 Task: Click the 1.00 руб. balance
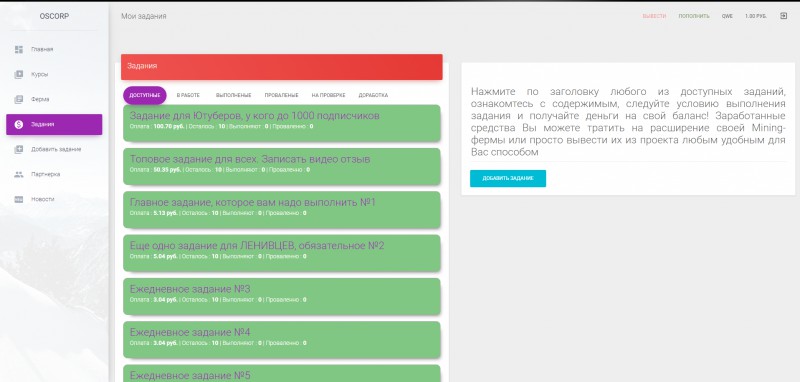(x=756, y=16)
